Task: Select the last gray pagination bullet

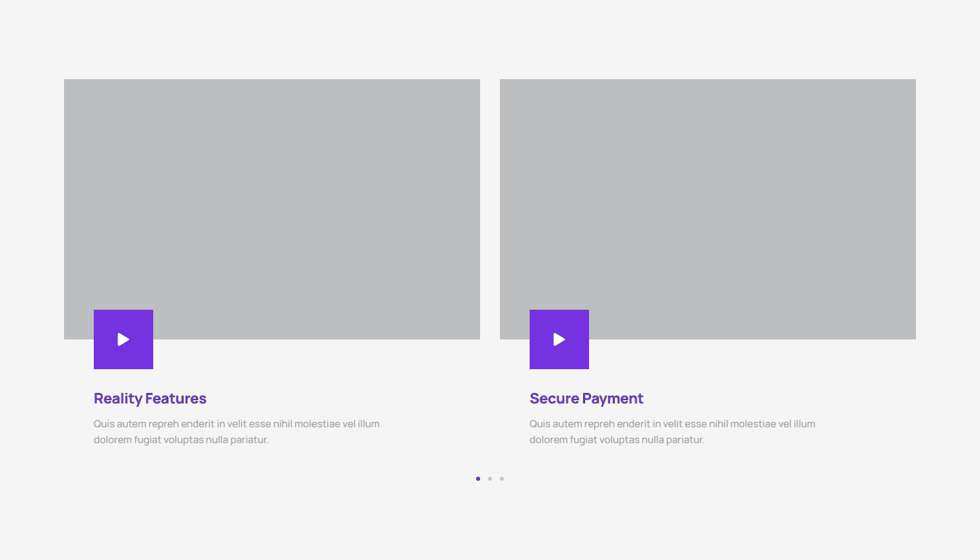Action: click(502, 479)
